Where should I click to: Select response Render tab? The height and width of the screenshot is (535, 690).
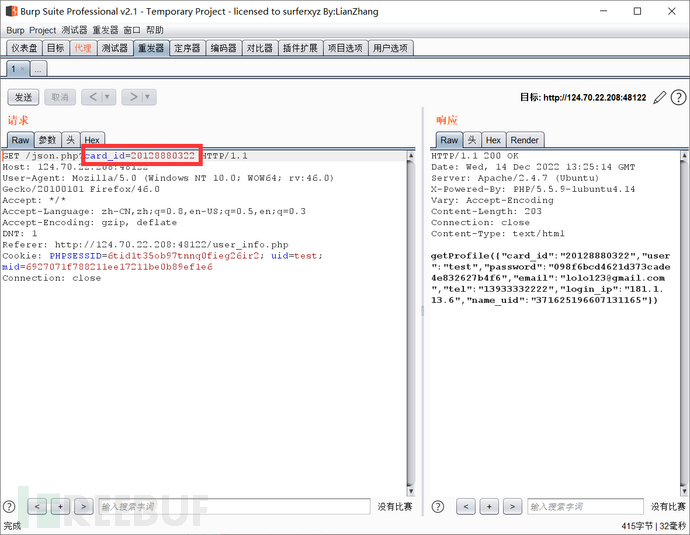525,140
